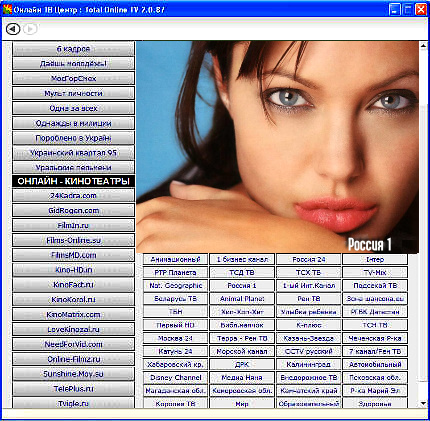
Task: Click the Россия 1 preview image
Action: click(x=277, y=147)
